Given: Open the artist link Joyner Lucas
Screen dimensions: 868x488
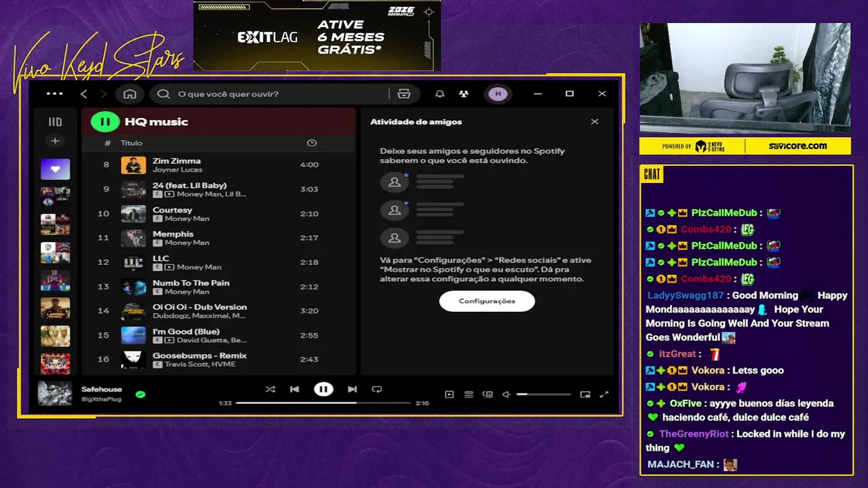Looking at the screenshot, I should click(x=177, y=169).
